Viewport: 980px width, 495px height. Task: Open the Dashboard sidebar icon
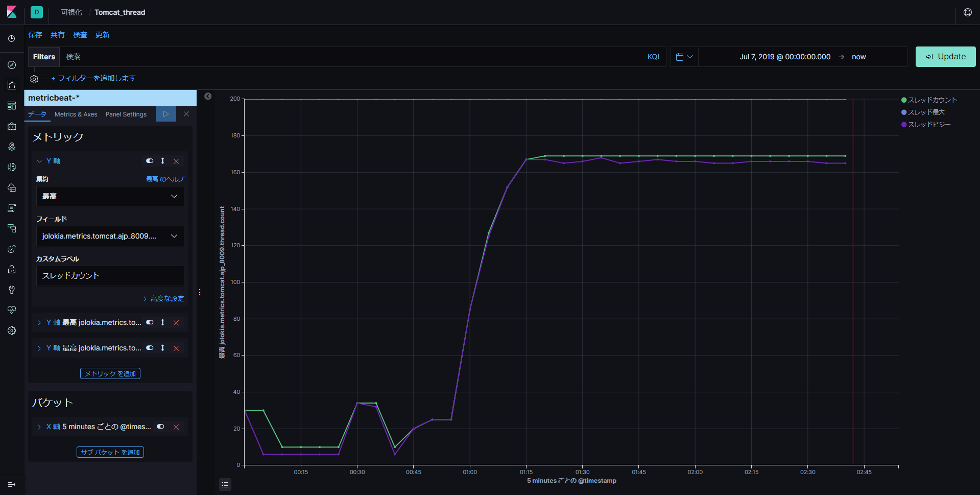[x=12, y=106]
